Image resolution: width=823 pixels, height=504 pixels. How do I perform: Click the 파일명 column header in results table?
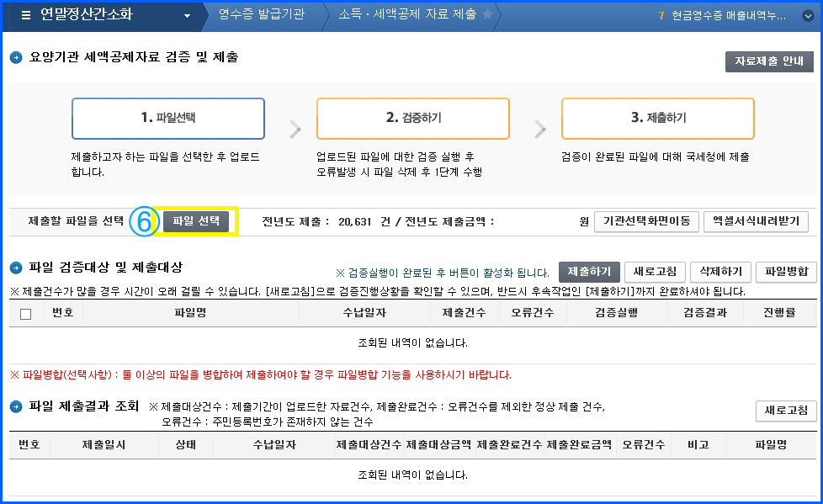tap(771, 445)
